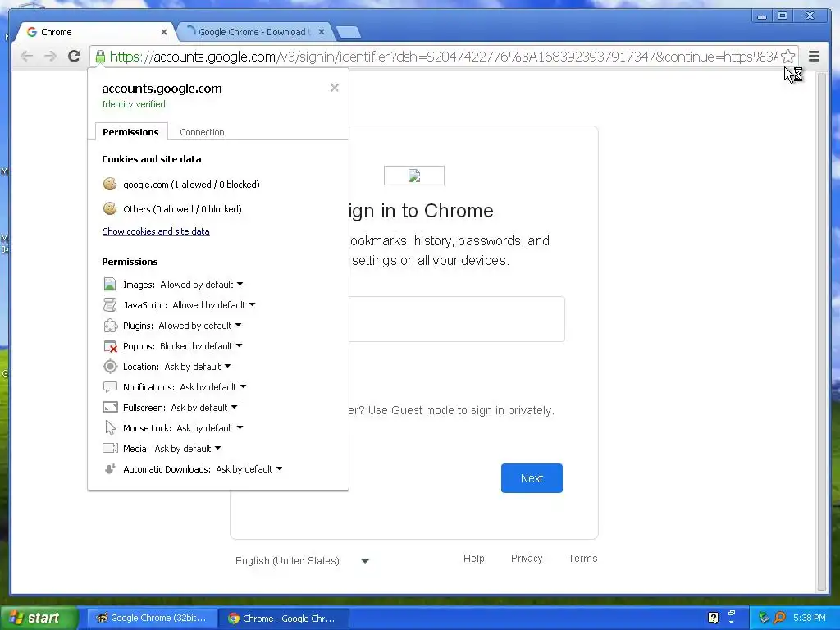
Task: Open the Windows start menu
Action: pyautogui.click(x=39, y=618)
